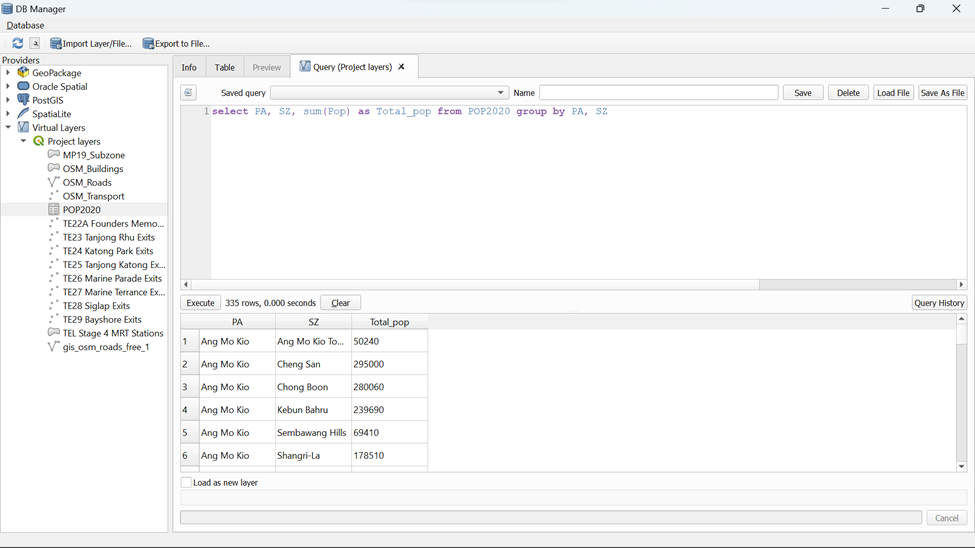Click the Query History button
This screenshot has height=548, width=975.
(938, 303)
